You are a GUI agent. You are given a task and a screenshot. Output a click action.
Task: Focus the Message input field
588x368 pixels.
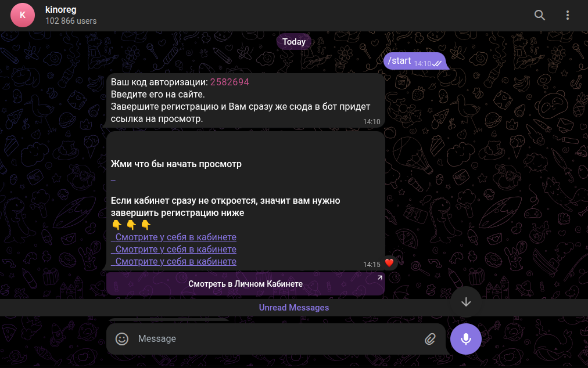(x=277, y=339)
